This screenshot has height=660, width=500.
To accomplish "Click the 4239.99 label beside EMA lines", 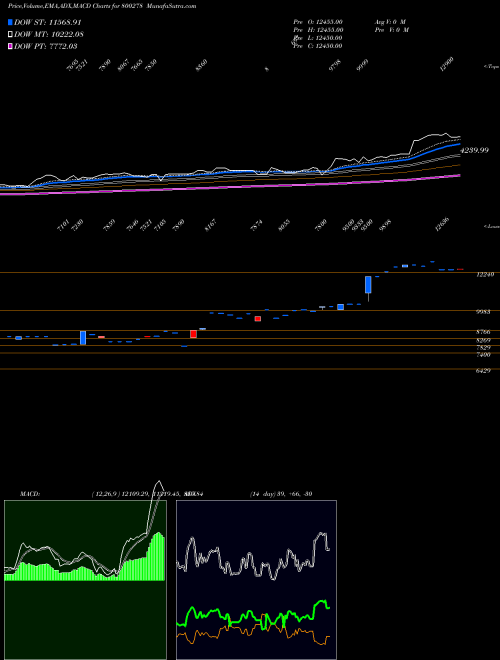I will tap(474, 150).
